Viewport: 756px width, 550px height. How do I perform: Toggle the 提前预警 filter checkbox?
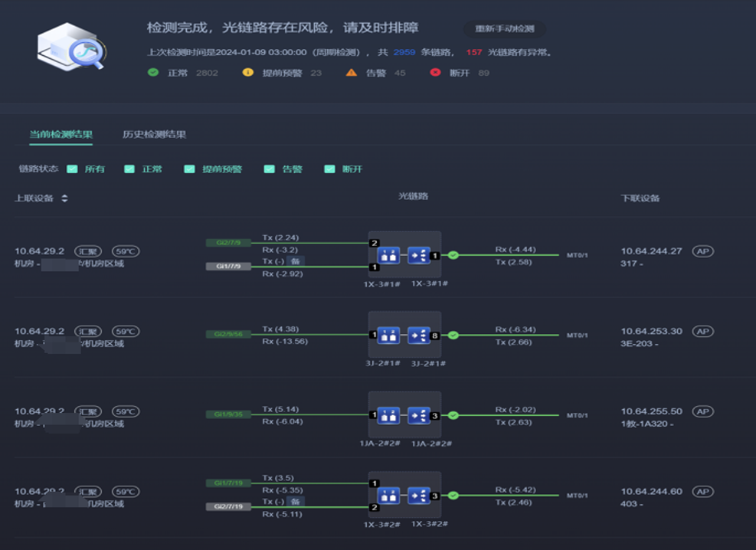click(x=189, y=169)
